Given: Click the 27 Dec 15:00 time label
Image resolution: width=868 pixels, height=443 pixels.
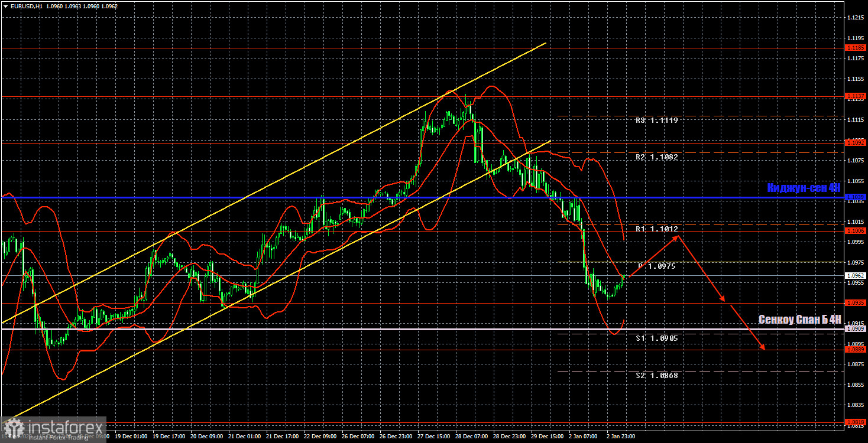Looking at the screenshot, I should pos(433,437).
